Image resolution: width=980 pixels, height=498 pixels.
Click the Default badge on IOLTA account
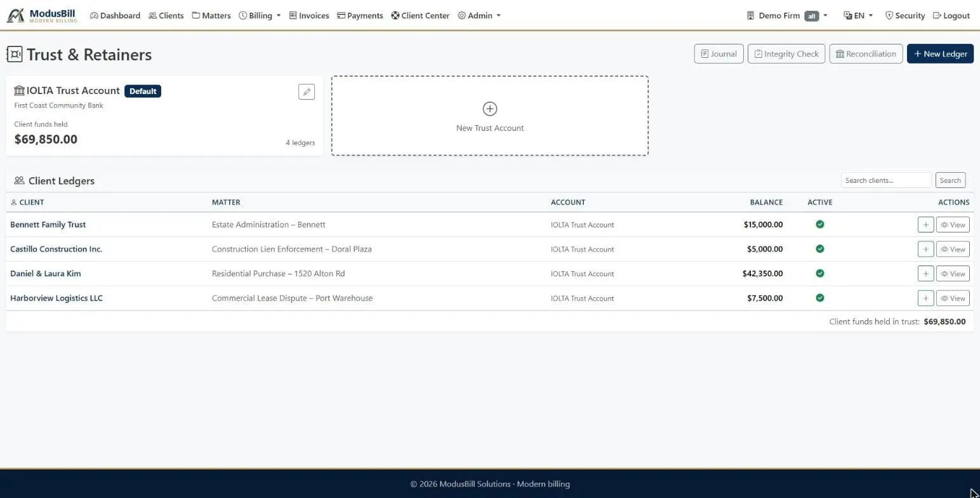click(x=143, y=91)
